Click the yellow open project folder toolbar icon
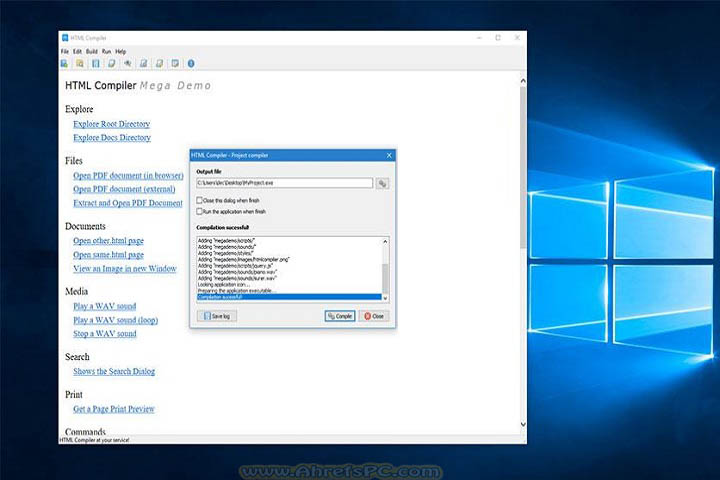Screen dimensions: 720x480 pos(80,63)
